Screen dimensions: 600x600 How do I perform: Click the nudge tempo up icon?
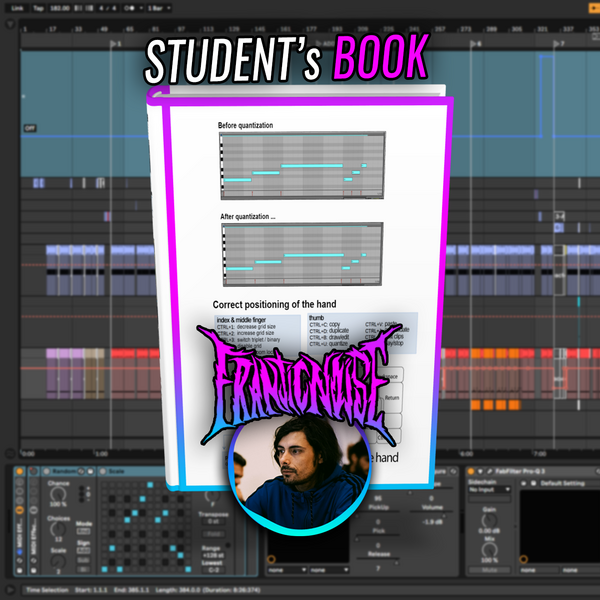(x=89, y=8)
